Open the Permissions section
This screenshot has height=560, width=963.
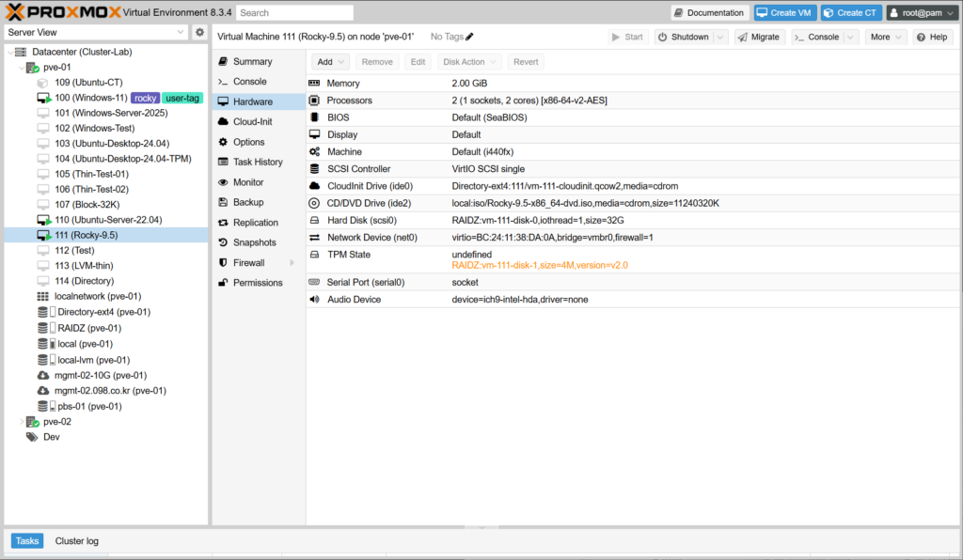click(x=258, y=283)
